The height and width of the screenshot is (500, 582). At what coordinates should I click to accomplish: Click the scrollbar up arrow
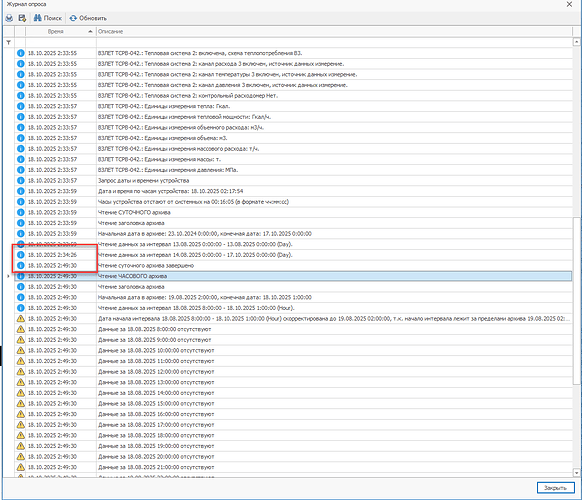pos(576,42)
